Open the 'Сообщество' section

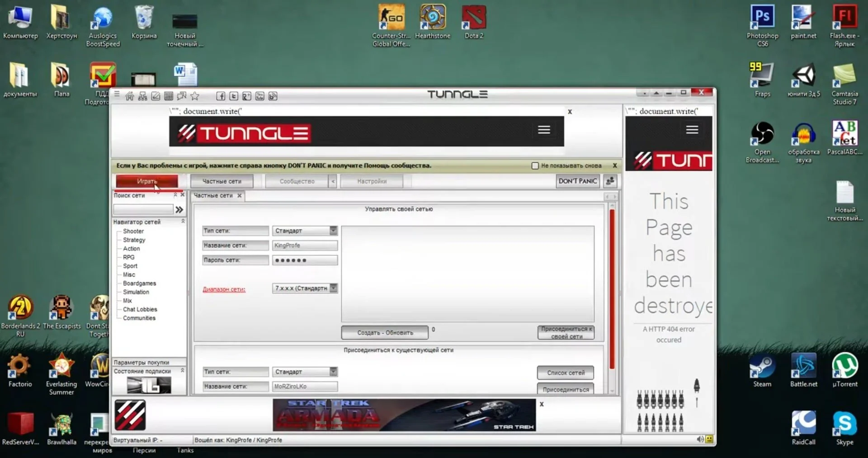pyautogui.click(x=297, y=181)
